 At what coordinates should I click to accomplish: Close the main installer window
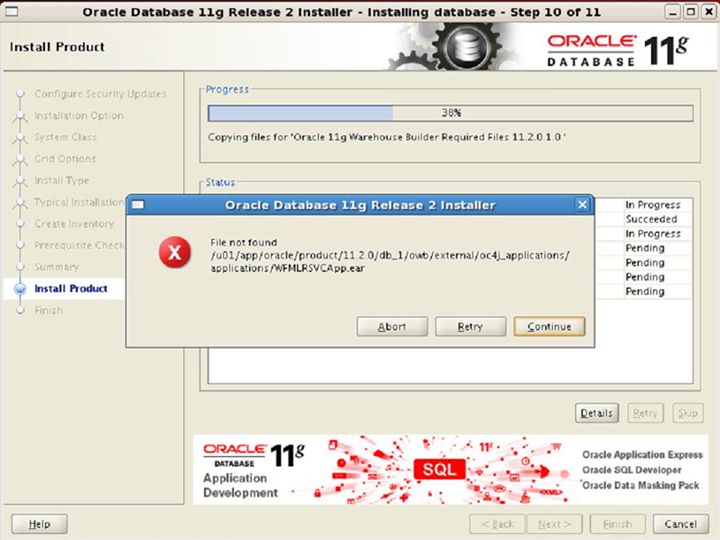(709, 11)
